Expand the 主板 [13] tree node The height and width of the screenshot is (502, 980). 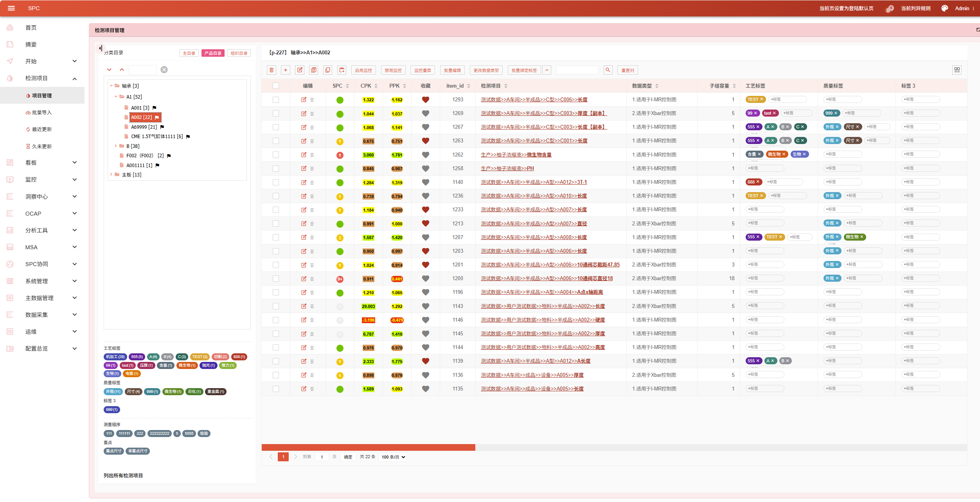[x=111, y=175]
